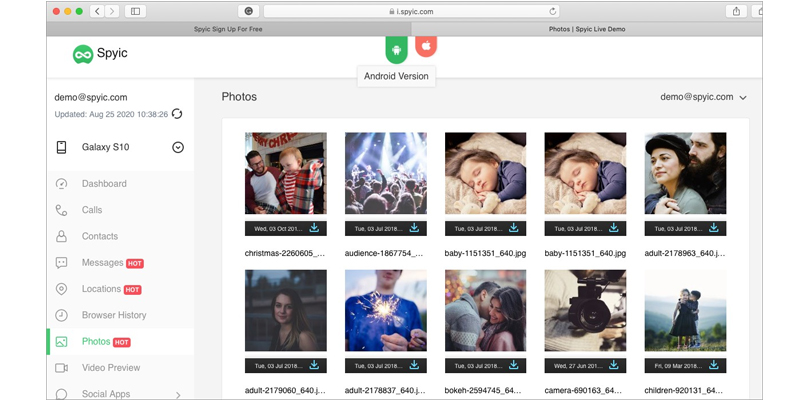
Task: Download the bokeh-2594745 photo
Action: click(x=514, y=365)
